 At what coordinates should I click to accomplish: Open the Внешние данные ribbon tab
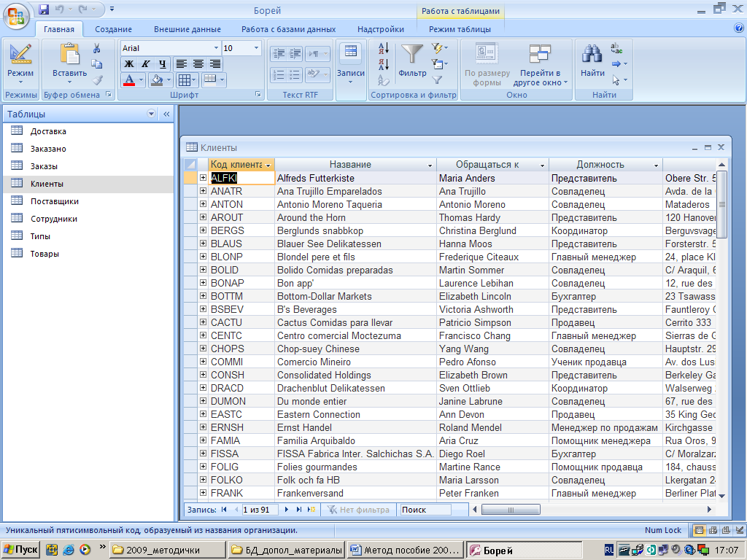tap(187, 29)
